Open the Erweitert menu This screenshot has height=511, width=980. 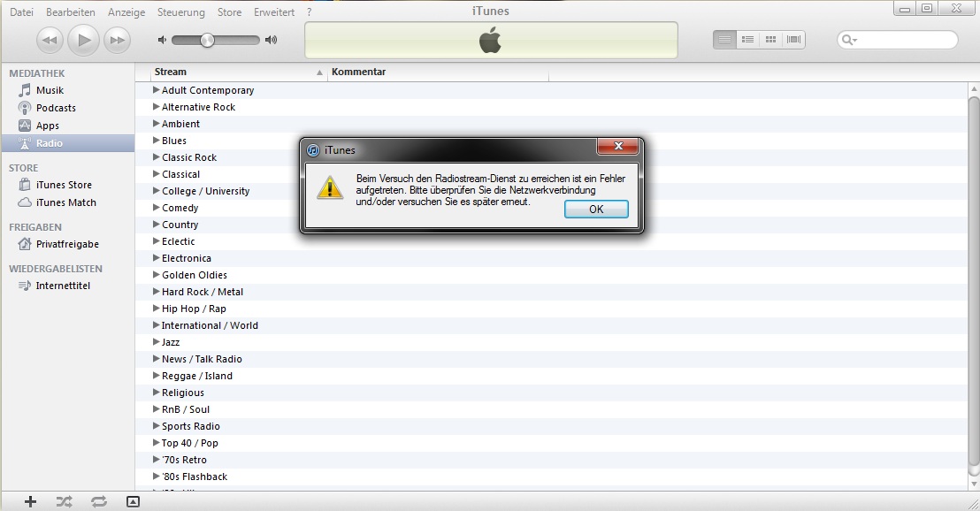pyautogui.click(x=274, y=11)
